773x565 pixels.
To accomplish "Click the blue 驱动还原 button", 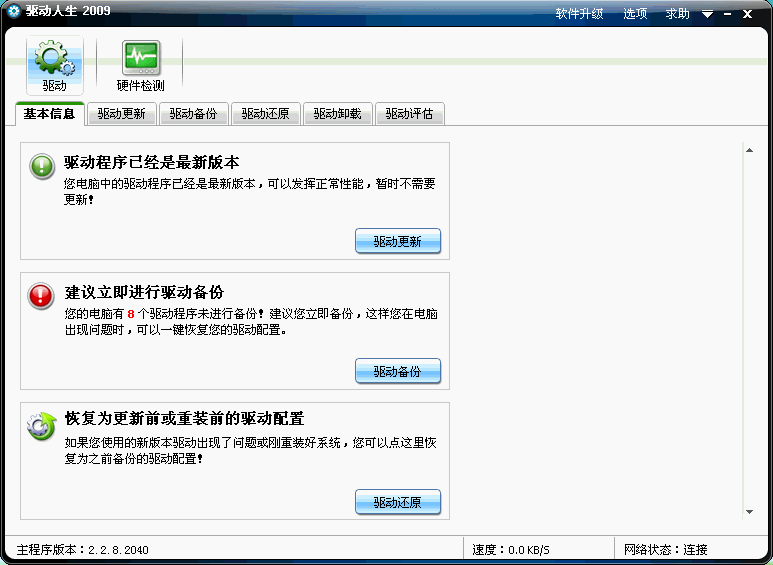I will point(398,502).
